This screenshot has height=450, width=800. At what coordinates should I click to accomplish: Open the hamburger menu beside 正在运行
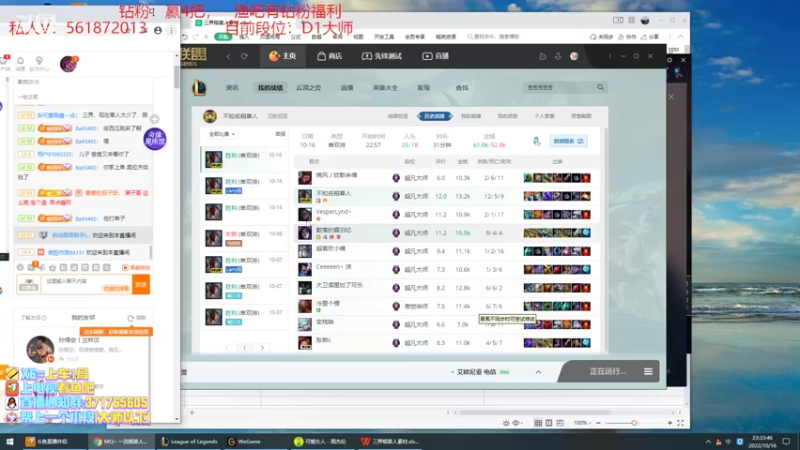pyautogui.click(x=648, y=371)
